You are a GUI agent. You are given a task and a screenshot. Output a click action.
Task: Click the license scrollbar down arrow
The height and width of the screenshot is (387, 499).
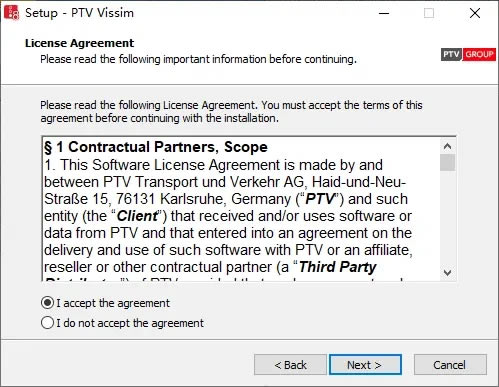pos(448,273)
